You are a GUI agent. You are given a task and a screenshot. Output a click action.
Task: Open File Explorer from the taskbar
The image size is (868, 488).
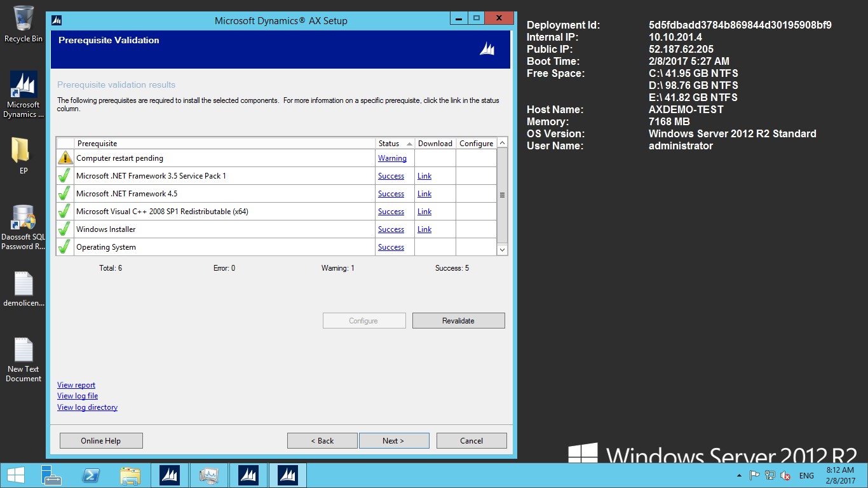click(x=130, y=475)
